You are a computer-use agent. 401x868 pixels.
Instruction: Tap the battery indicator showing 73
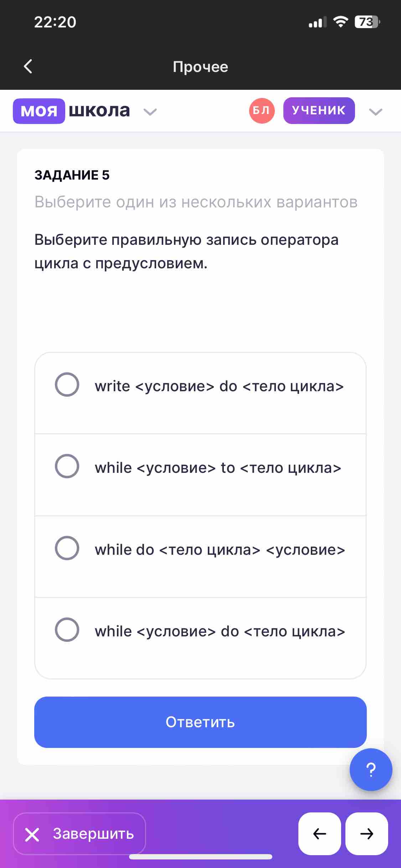(x=367, y=22)
